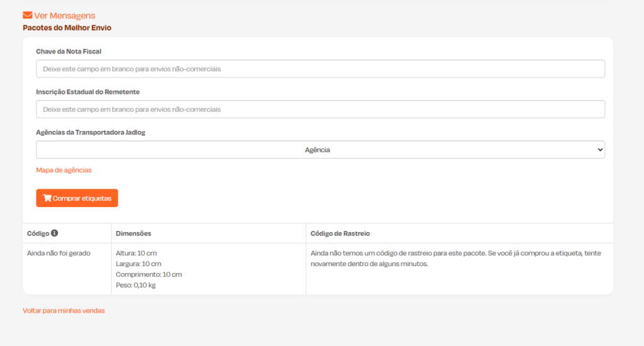Click the Código column header
Image resolution: width=644 pixels, height=346 pixels.
(x=38, y=233)
